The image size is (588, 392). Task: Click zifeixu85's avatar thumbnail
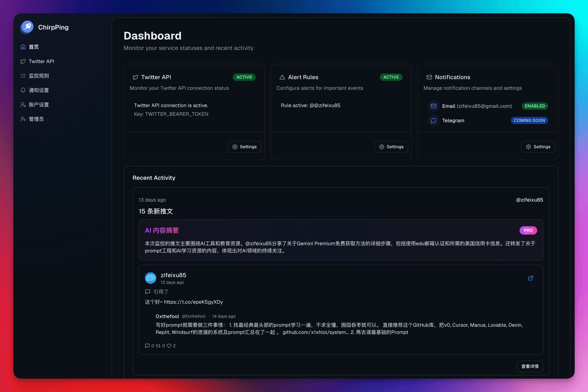coord(150,278)
